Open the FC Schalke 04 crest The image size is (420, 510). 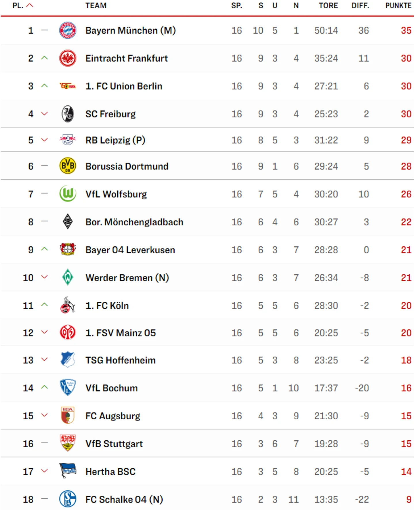[x=68, y=499]
